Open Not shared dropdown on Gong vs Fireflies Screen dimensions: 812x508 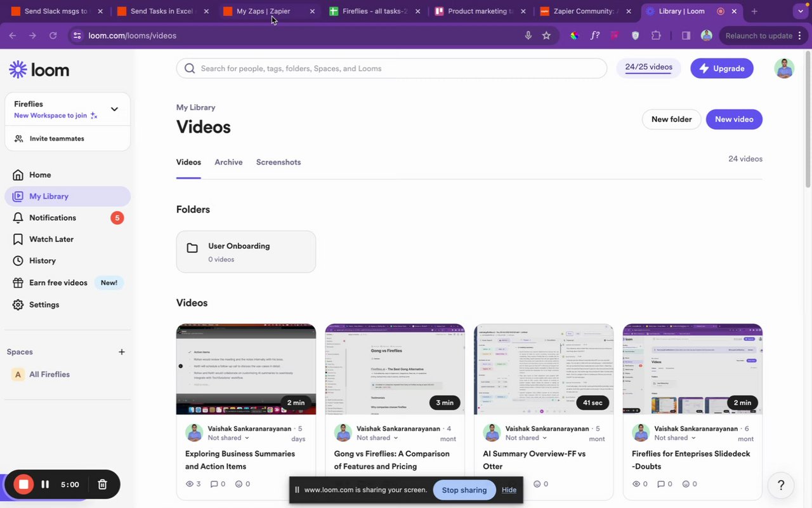coord(377,438)
